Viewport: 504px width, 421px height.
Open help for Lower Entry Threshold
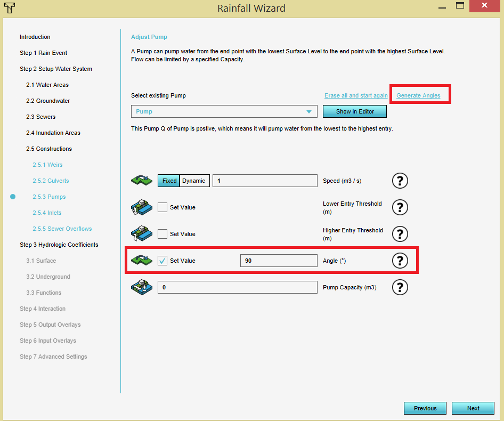[400, 207]
